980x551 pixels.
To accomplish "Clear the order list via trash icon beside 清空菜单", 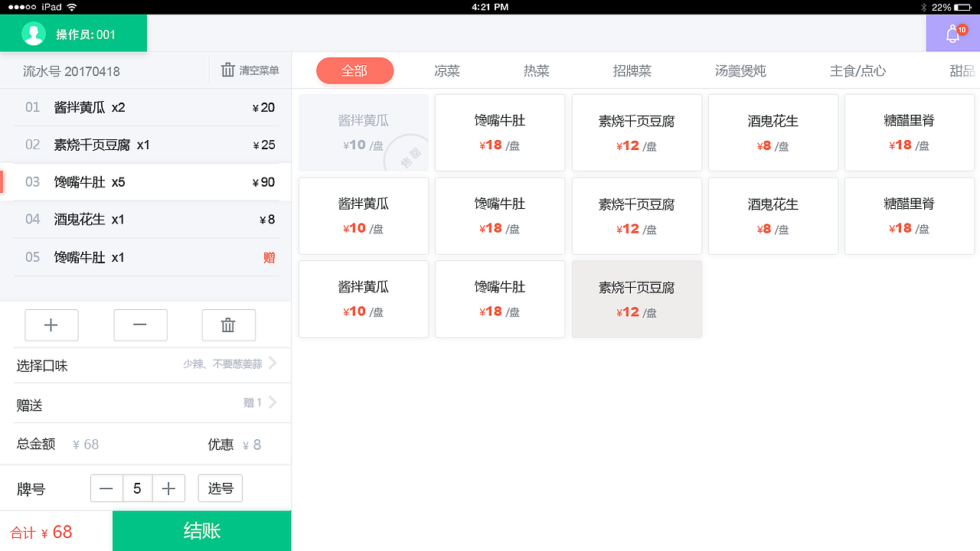I will point(227,70).
